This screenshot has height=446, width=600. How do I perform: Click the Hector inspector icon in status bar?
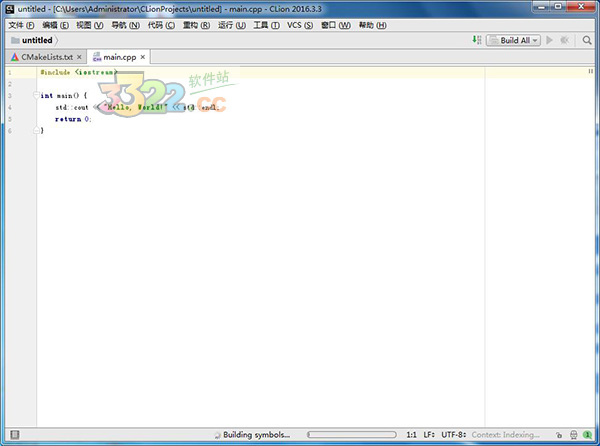[x=574, y=435]
